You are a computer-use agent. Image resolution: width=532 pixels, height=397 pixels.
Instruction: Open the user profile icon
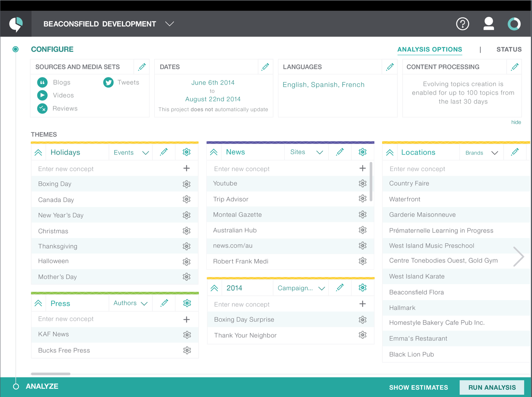pyautogui.click(x=488, y=23)
